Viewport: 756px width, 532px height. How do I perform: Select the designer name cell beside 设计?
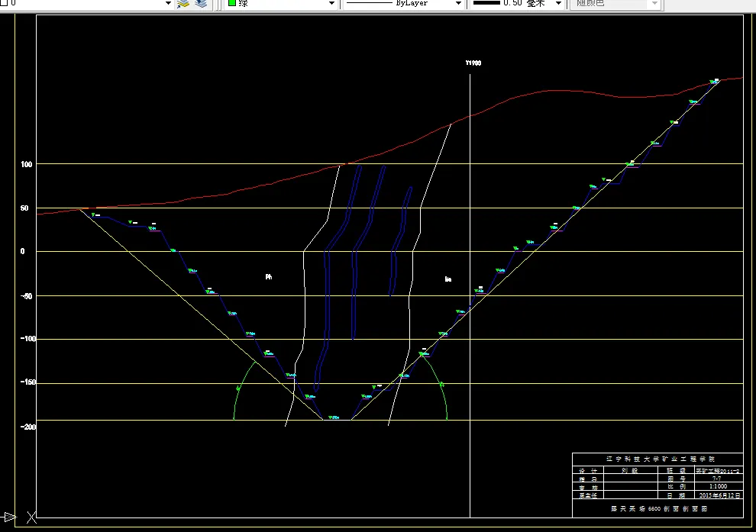point(630,471)
